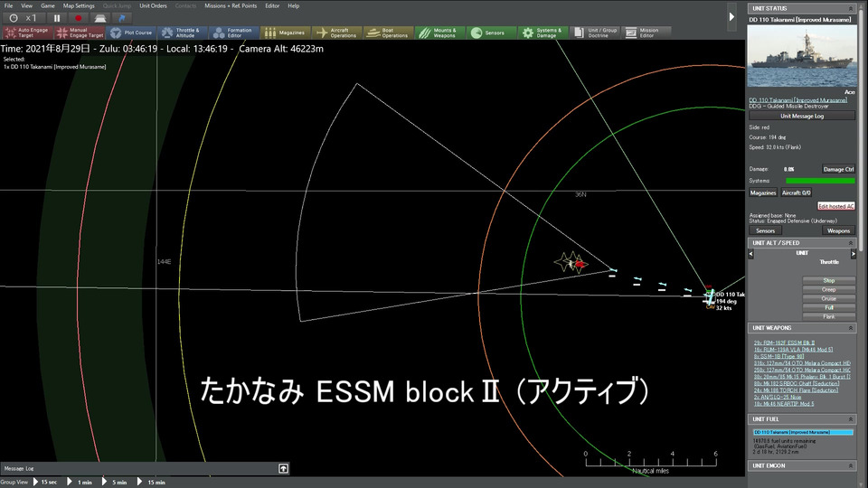Click the Weapons button in Unit Status
The width and height of the screenshot is (868, 488).
pyautogui.click(x=838, y=230)
